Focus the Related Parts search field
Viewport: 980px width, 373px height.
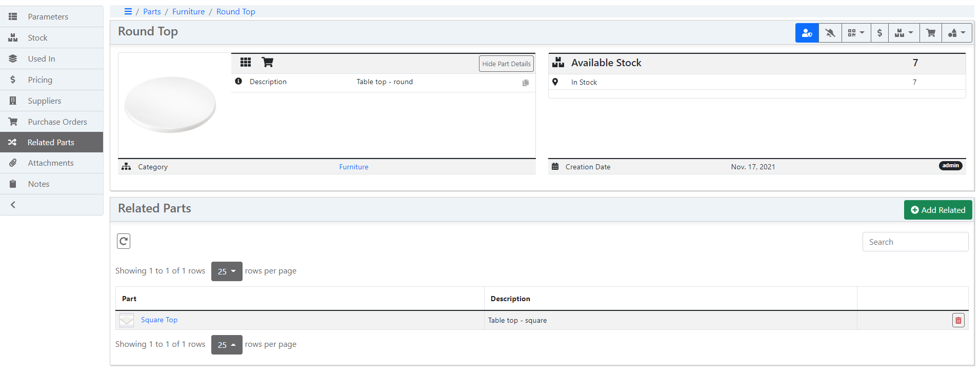tap(915, 242)
